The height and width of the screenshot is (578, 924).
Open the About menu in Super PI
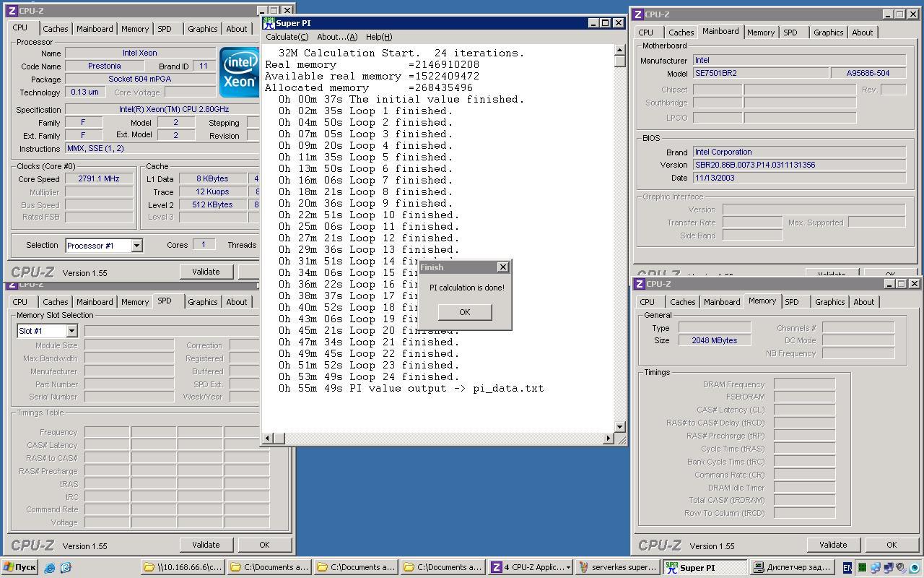click(337, 37)
